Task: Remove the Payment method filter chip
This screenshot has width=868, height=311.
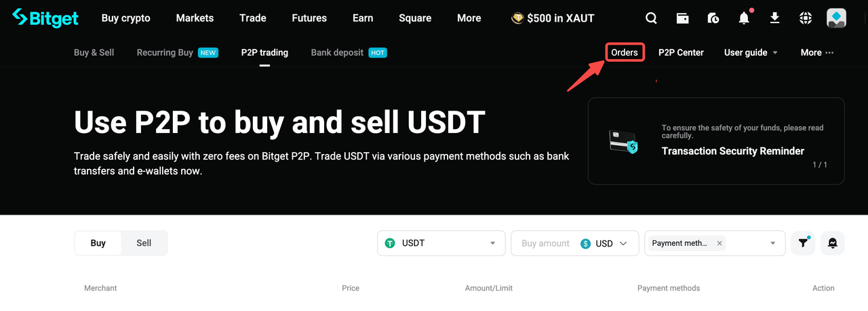Action: (719, 243)
